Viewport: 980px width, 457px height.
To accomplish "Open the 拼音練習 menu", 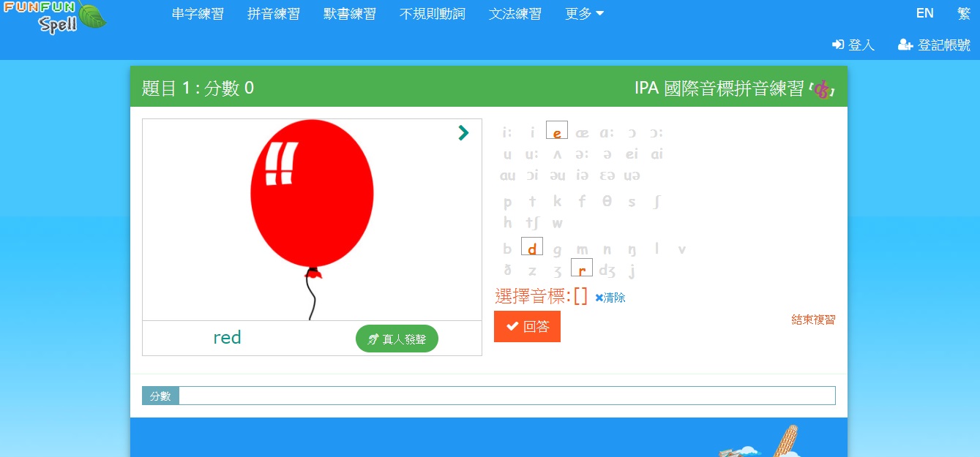I will 274,14.
